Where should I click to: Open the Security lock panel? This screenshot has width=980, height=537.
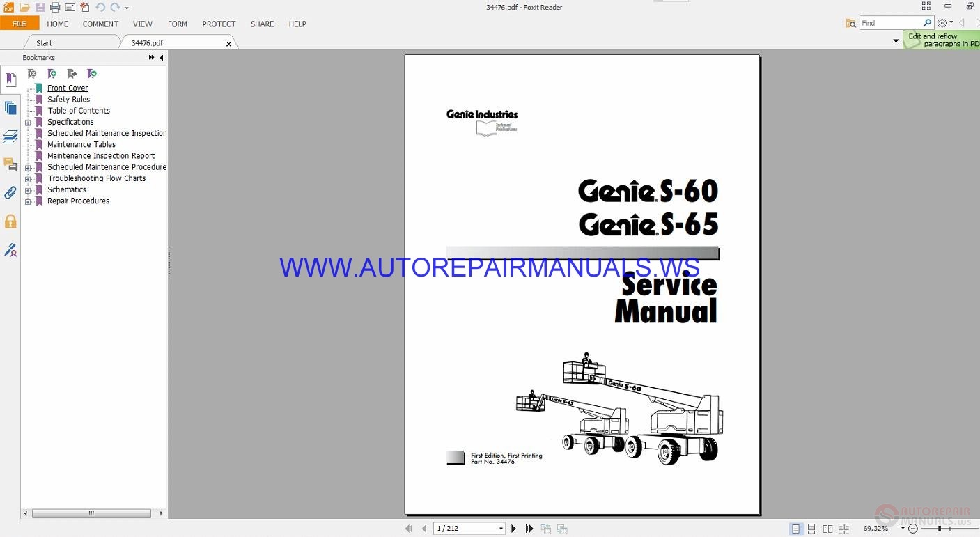(x=10, y=221)
